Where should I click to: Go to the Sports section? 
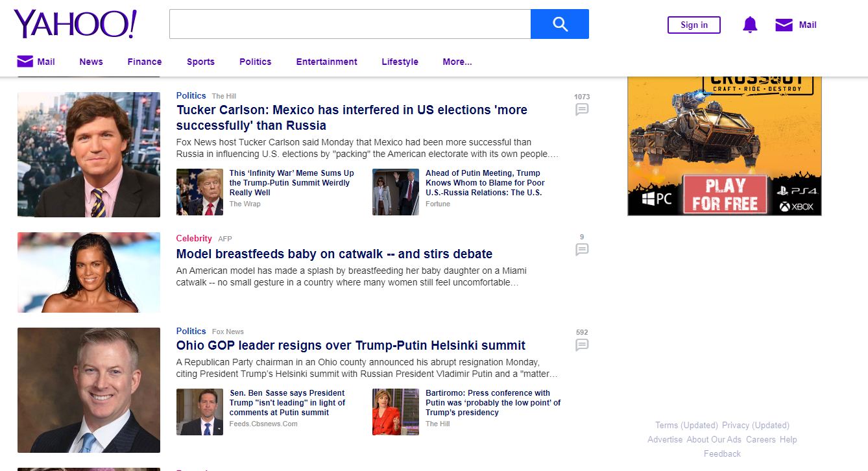click(x=200, y=62)
